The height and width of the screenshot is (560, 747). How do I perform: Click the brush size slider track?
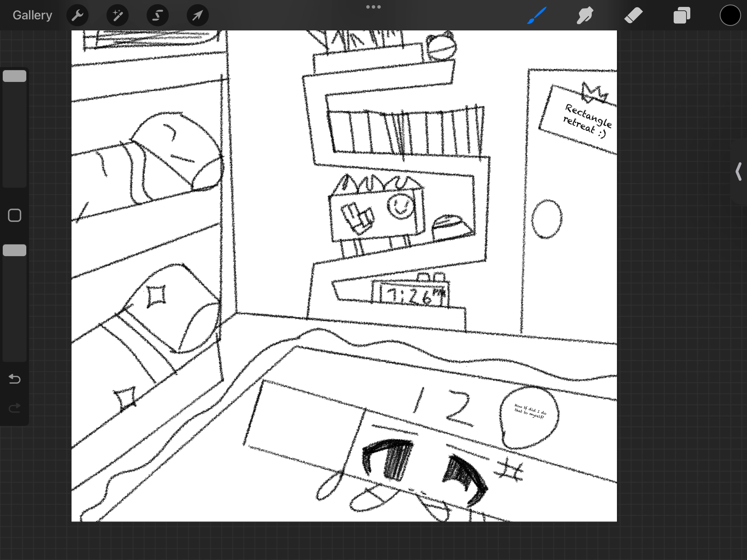[x=15, y=138]
